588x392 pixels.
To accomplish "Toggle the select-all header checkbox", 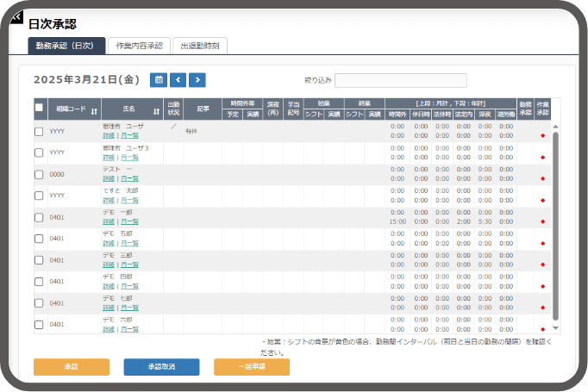I will click(39, 108).
